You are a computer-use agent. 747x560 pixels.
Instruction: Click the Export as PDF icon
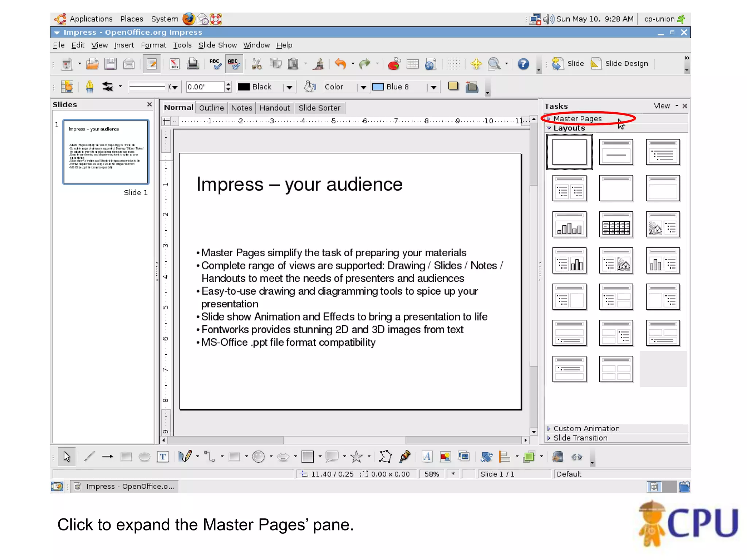175,64
